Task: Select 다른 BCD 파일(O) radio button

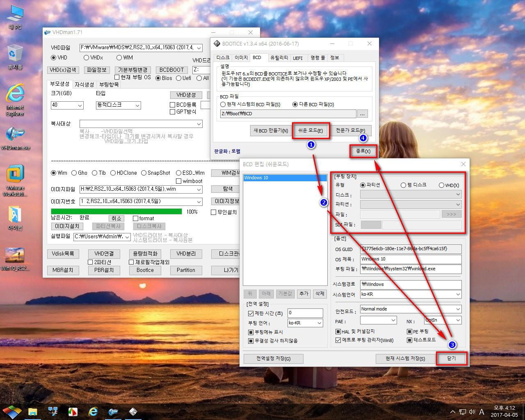Action: pyautogui.click(x=295, y=105)
